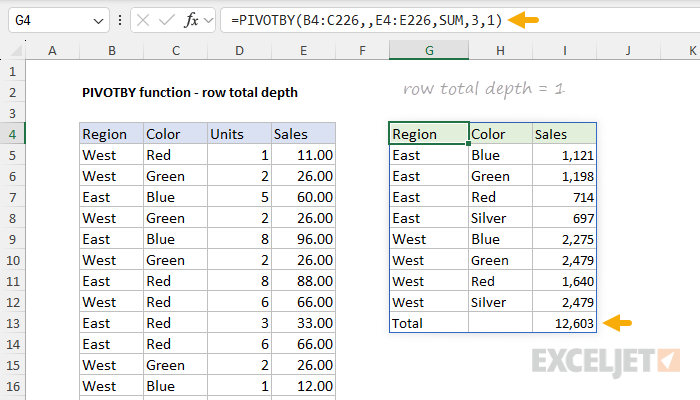This screenshot has height=400, width=700.
Task: Select column G header
Action: click(429, 50)
